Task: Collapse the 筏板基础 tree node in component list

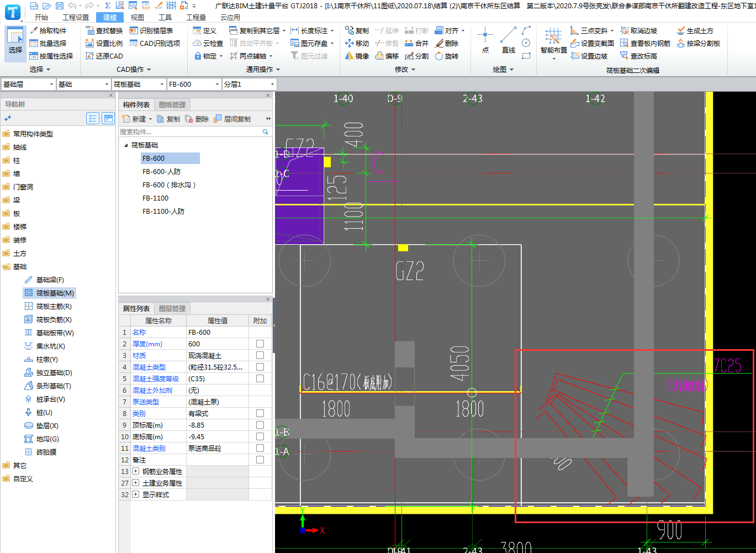Action: click(x=125, y=145)
